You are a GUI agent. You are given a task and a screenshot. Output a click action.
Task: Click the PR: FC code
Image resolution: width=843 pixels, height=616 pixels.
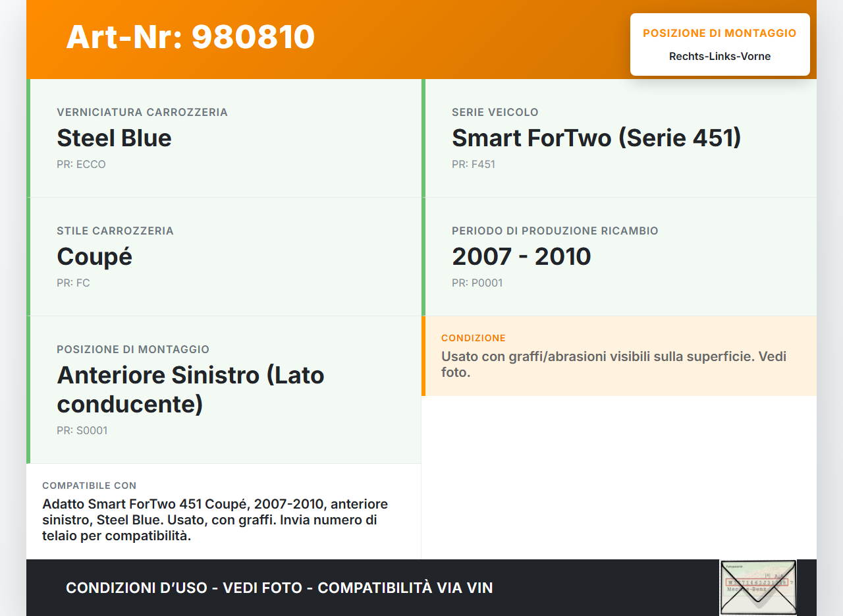click(73, 283)
